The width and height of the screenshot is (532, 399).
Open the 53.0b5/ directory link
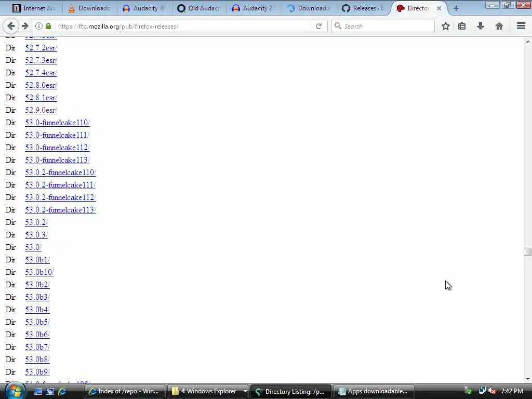37,322
